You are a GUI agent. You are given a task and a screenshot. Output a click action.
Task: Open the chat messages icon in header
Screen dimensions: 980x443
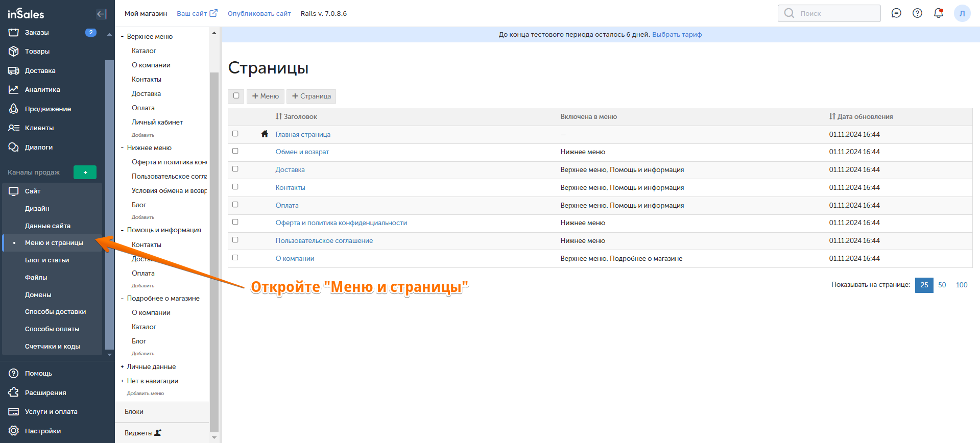coord(896,13)
